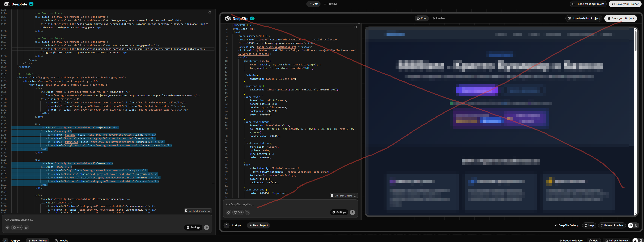Click text 'Question 9' comment line

[48, 13]
